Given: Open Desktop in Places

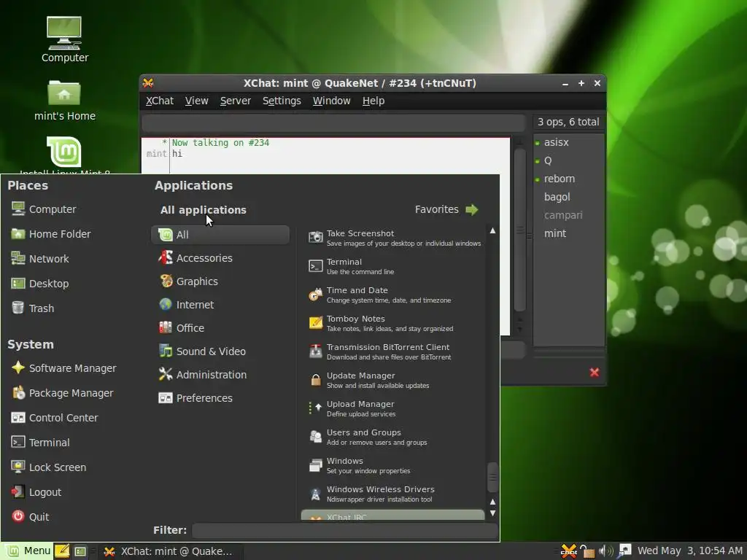Looking at the screenshot, I should (x=41, y=284).
